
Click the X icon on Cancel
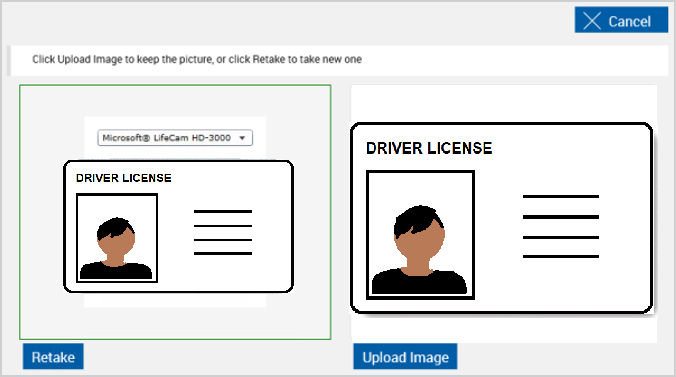pos(592,21)
